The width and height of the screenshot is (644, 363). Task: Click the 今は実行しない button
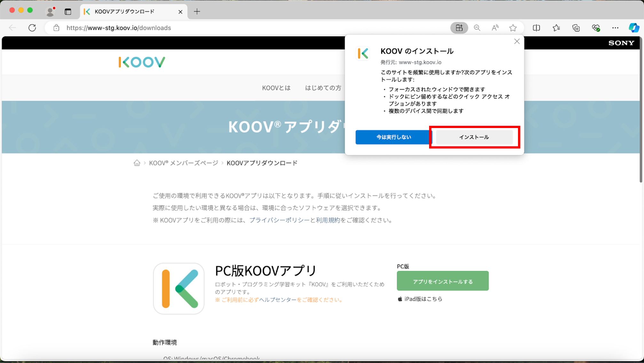393,137
